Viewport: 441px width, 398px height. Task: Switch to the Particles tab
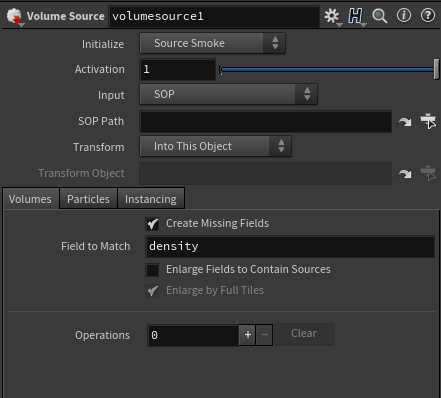(88, 199)
